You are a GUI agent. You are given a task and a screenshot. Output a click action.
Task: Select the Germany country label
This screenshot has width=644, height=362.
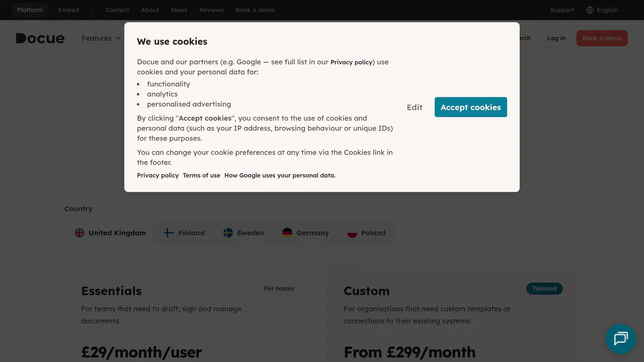coord(312,233)
